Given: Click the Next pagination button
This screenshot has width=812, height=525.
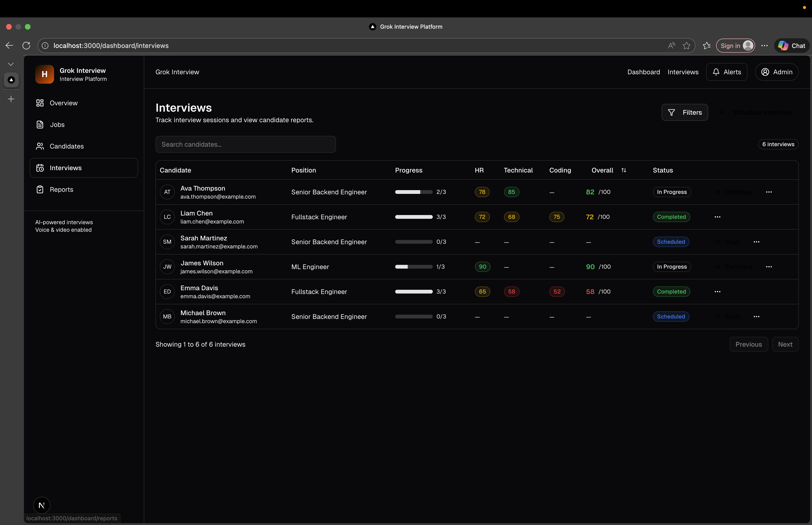Looking at the screenshot, I should (x=785, y=344).
